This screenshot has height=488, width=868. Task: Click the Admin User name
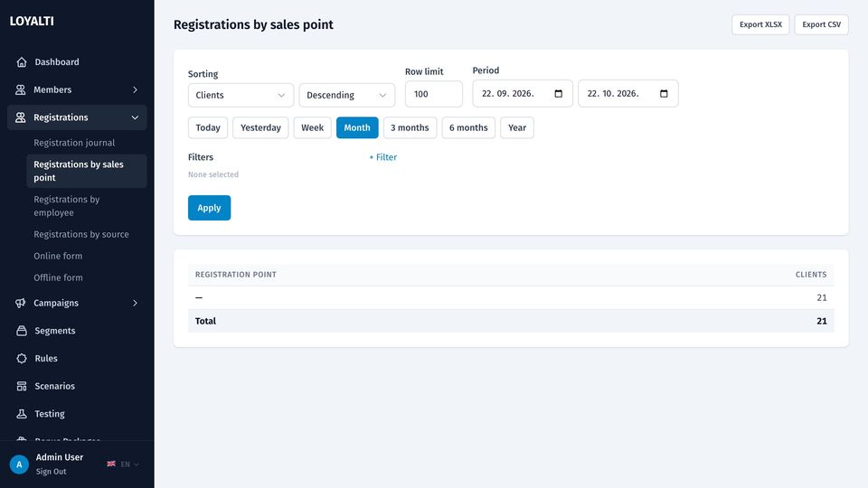click(60, 457)
